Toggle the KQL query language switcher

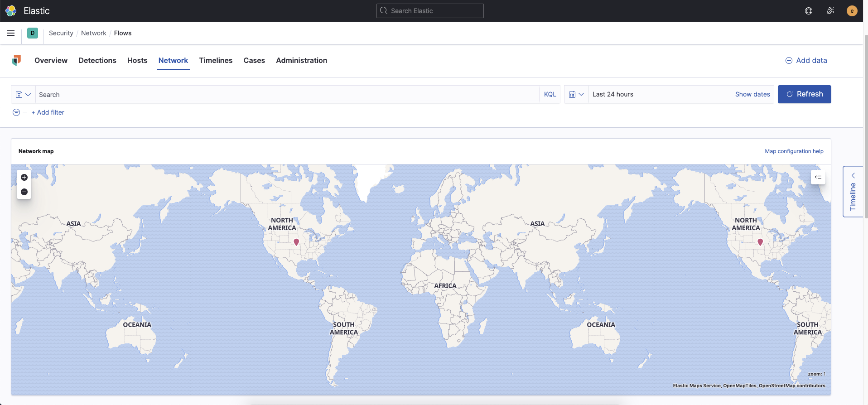[550, 94]
